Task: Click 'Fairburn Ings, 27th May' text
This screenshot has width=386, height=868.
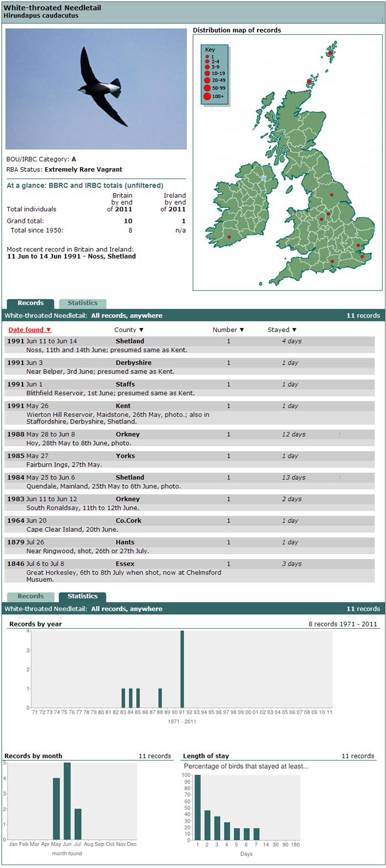Action: point(64,465)
